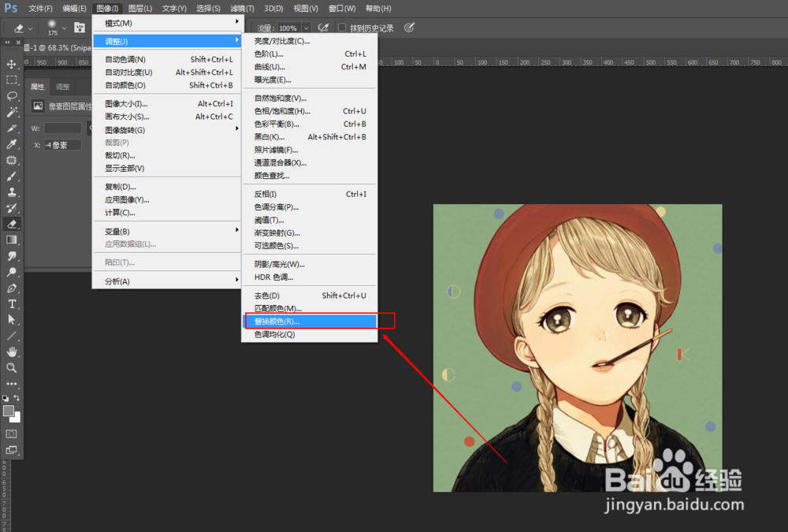The height and width of the screenshot is (532, 788).
Task: Reset default foreground and background colors
Action: coord(6,398)
